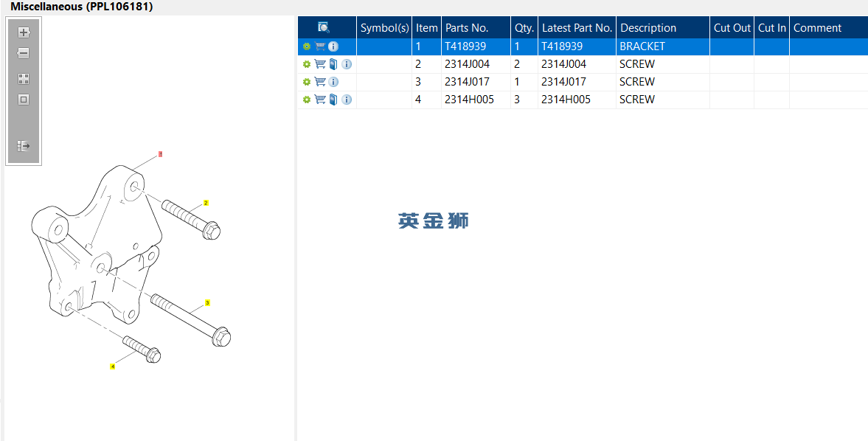Click yellow callout 3 on long screw
Viewport: 868px width, 441px height.
click(x=207, y=303)
